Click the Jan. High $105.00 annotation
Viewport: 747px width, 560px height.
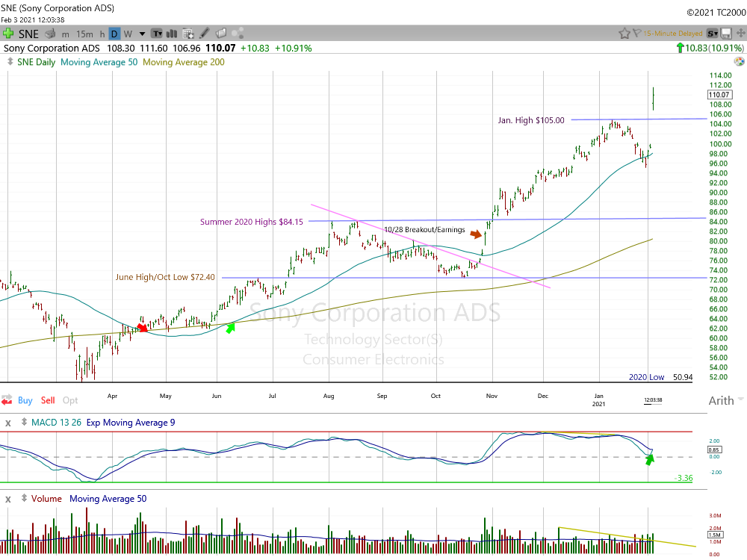point(531,120)
